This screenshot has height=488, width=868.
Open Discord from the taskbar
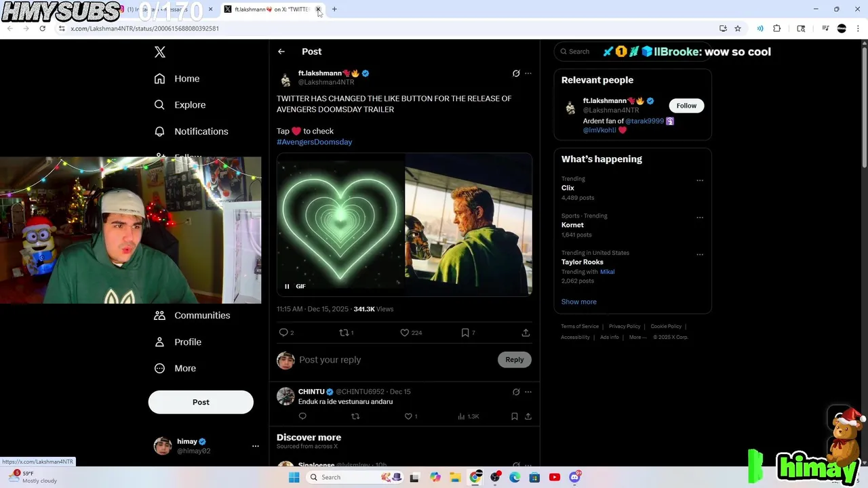pos(574,477)
